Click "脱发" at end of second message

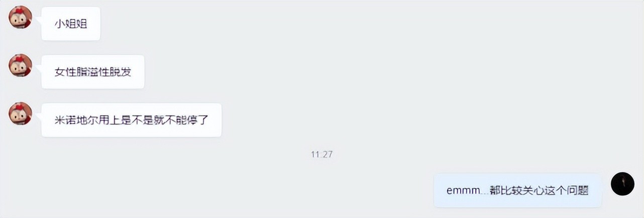tap(121, 72)
